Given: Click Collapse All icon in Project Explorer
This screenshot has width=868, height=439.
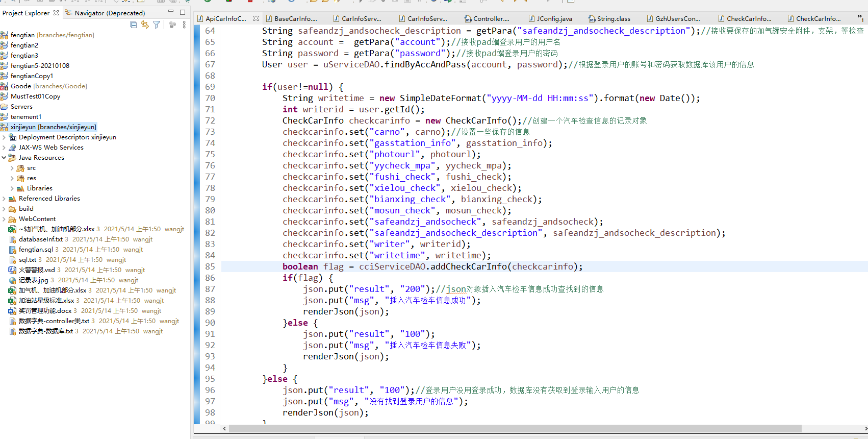Looking at the screenshot, I should [x=133, y=25].
